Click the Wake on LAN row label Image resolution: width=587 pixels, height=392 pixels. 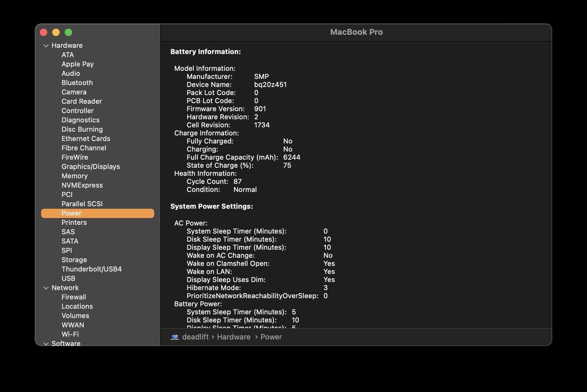pos(209,272)
